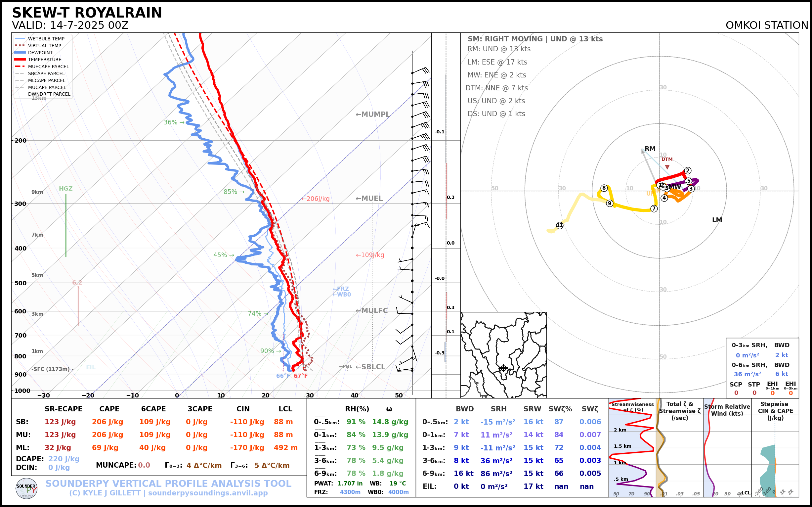
Task: Click the LM label on hodograph
Action: click(x=717, y=220)
